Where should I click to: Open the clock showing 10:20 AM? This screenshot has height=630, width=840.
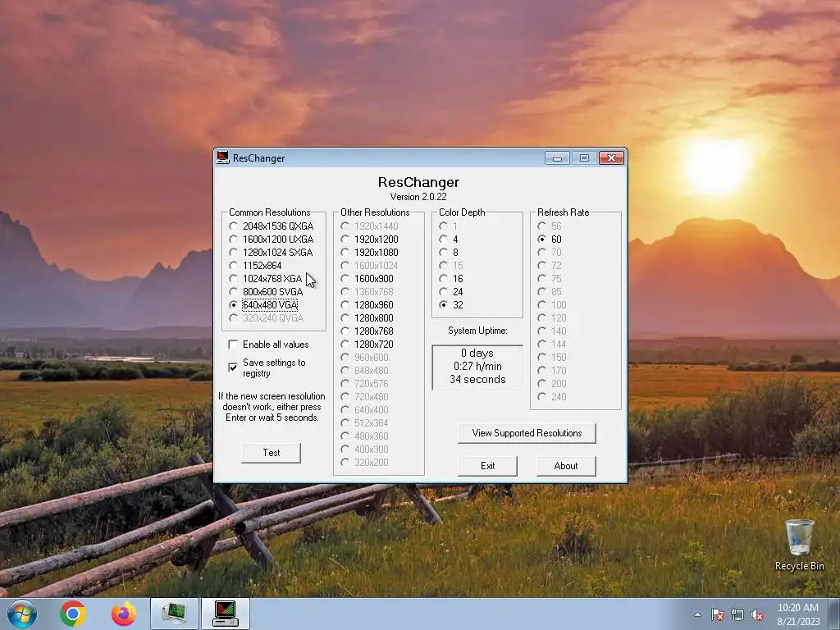(x=798, y=614)
